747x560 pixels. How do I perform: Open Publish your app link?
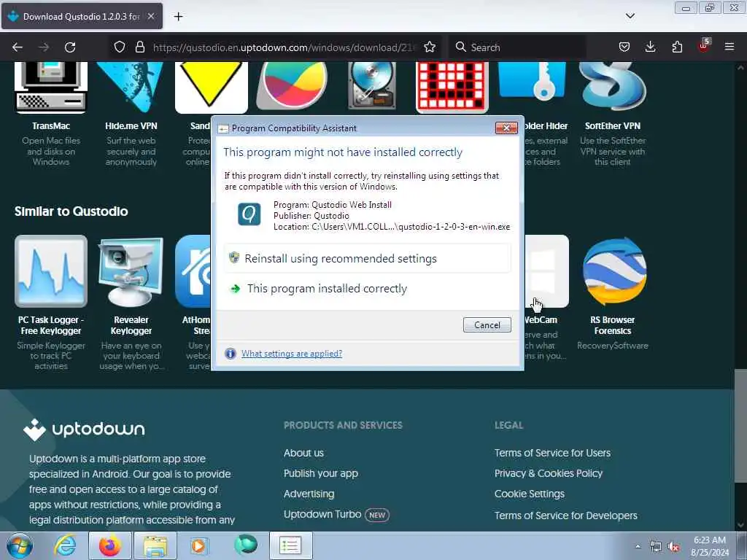click(321, 474)
